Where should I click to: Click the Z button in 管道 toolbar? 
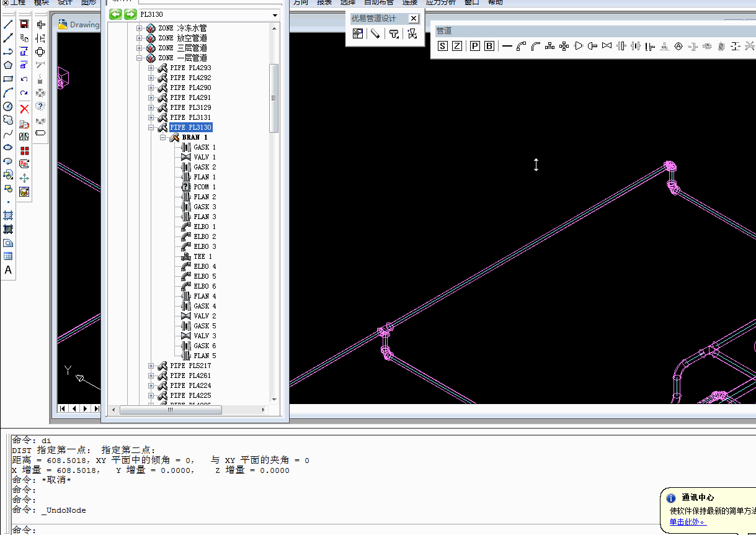click(457, 46)
